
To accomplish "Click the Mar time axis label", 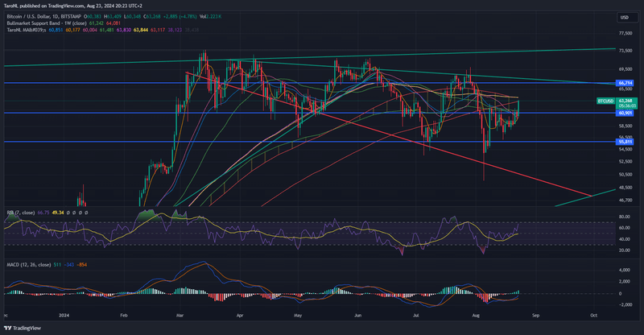I will [x=180, y=316].
